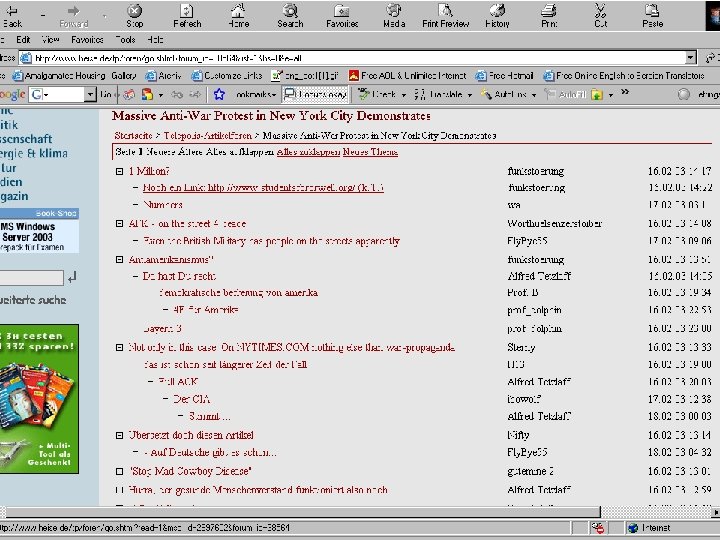Open the Favorites menu
This screenshot has width=720, height=540.
click(87, 40)
